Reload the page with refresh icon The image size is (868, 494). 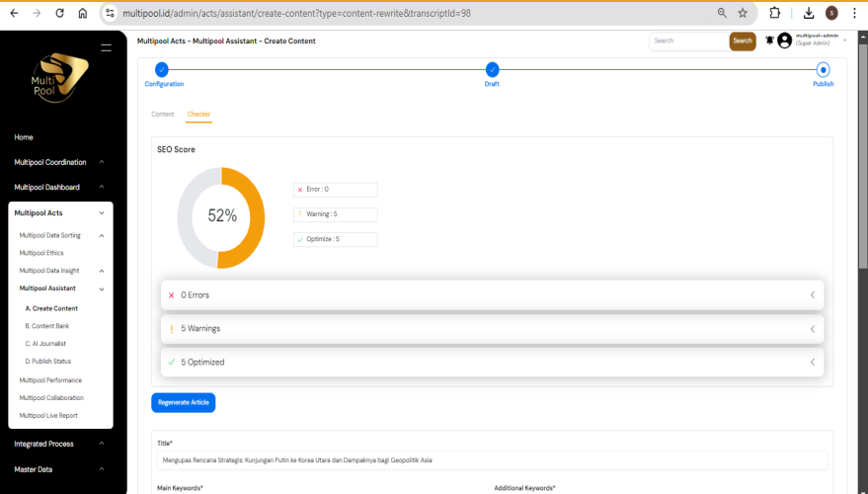click(60, 13)
